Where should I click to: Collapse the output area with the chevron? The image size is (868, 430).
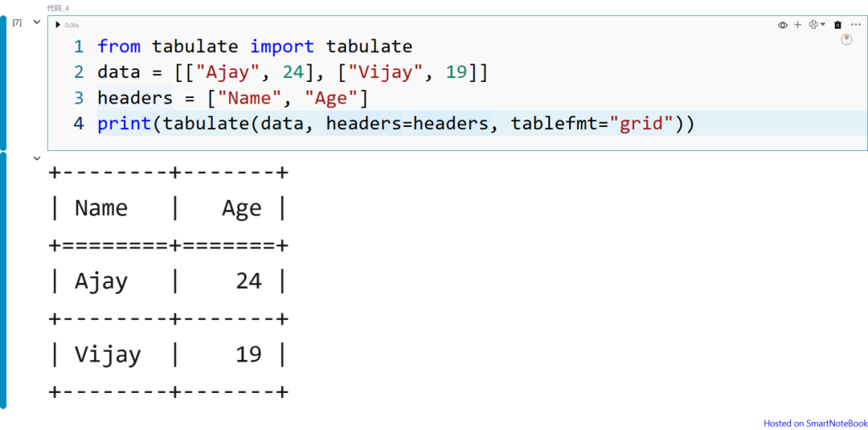tap(36, 158)
